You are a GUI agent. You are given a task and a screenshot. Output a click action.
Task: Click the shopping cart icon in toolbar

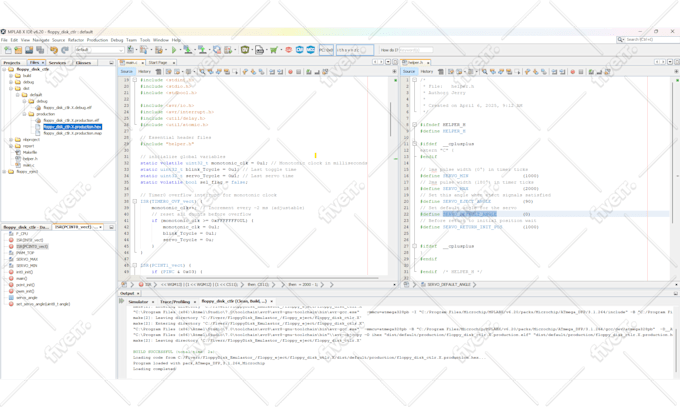coord(274,50)
